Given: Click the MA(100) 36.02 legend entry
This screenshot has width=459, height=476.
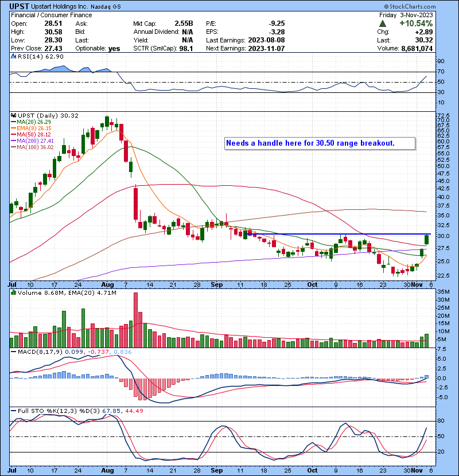Looking at the screenshot, I should pos(32,147).
